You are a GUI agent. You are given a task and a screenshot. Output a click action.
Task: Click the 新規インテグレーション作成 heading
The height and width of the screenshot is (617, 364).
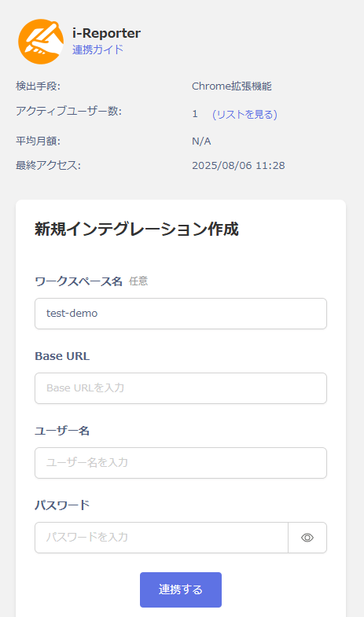pos(137,229)
